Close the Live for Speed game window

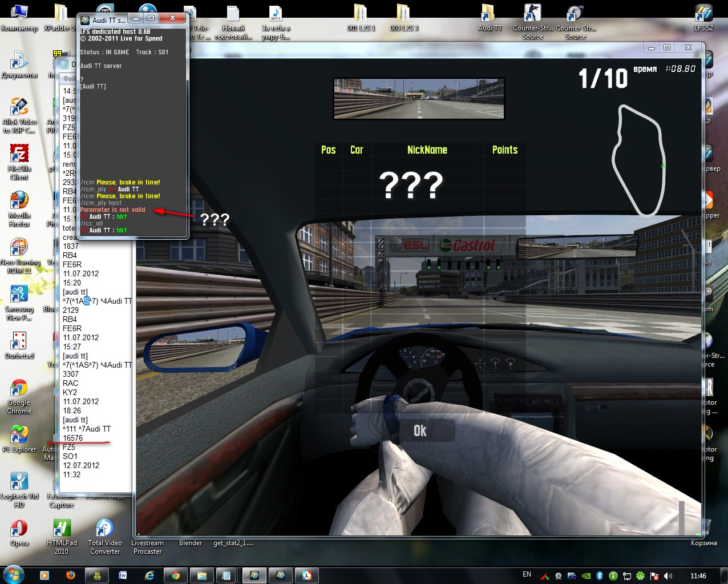[x=688, y=47]
